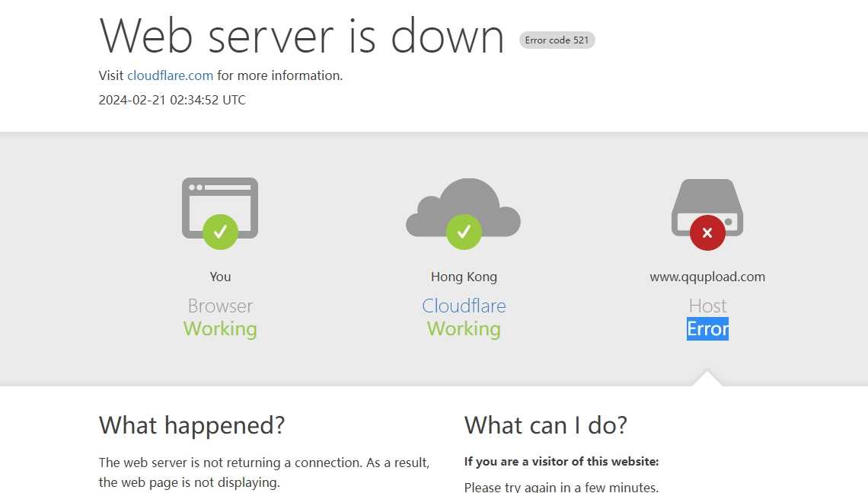Click the 'What can I do?' heading
The image size is (868, 493).
(545, 425)
